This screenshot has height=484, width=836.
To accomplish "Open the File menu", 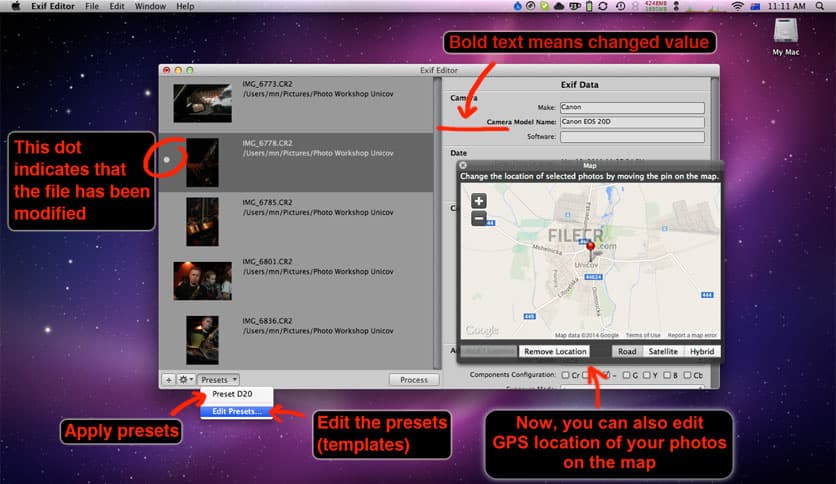I will [92, 6].
